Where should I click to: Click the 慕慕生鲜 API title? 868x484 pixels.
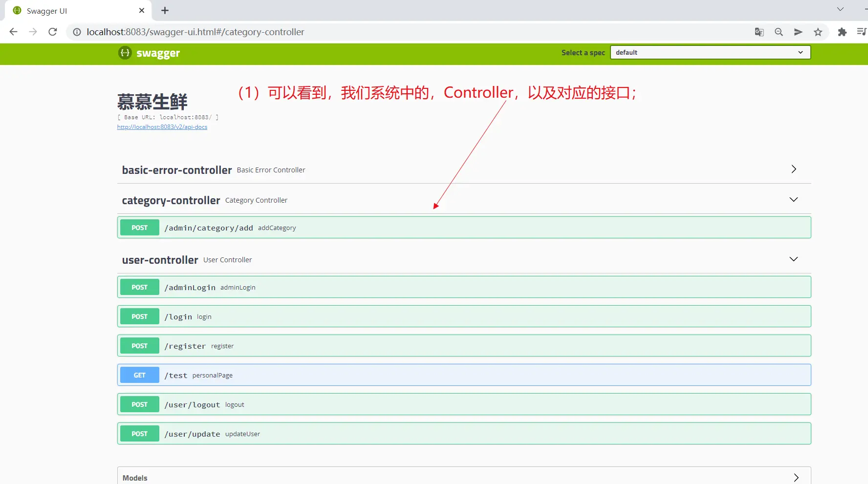[152, 102]
